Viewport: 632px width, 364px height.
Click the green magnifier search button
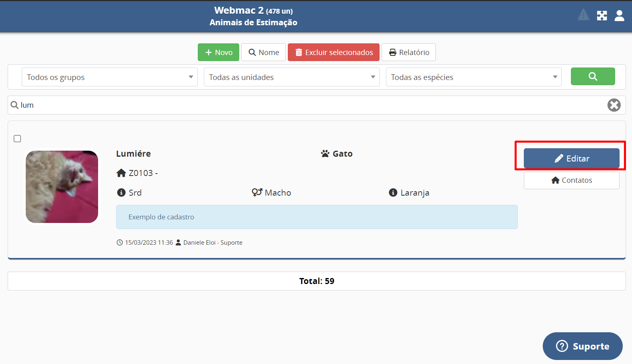(593, 76)
